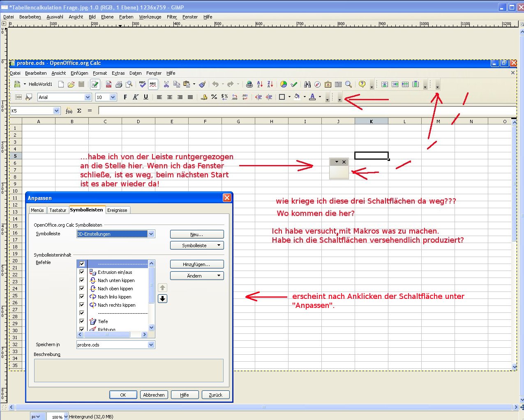The height and width of the screenshot is (420, 524).
Task: Click the move-down arrow in Anpassen dialog
Action: click(163, 298)
